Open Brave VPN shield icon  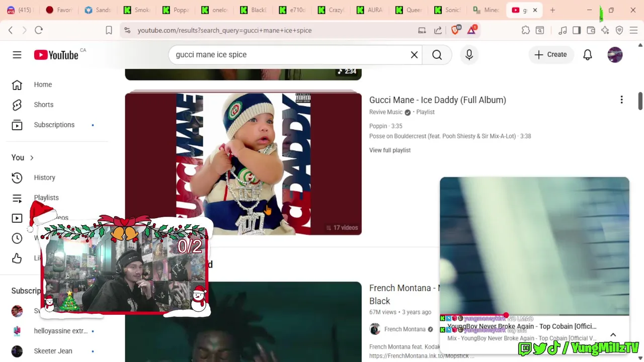pos(619,30)
